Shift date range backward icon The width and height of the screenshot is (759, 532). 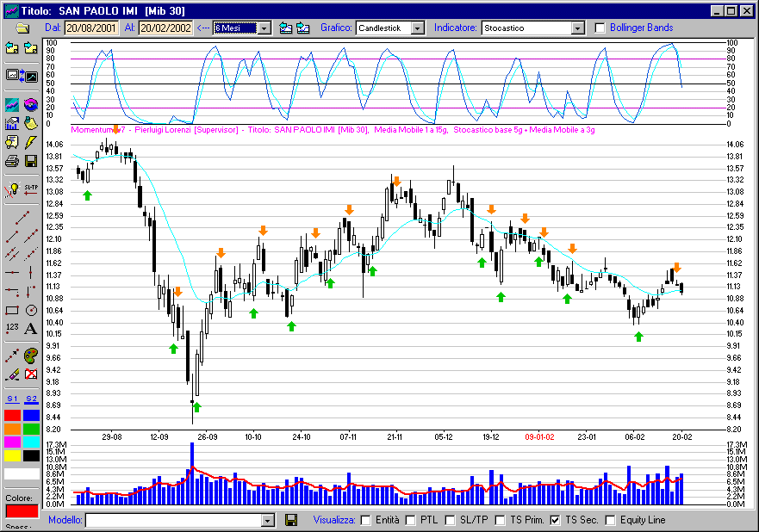pyautogui.click(x=285, y=28)
